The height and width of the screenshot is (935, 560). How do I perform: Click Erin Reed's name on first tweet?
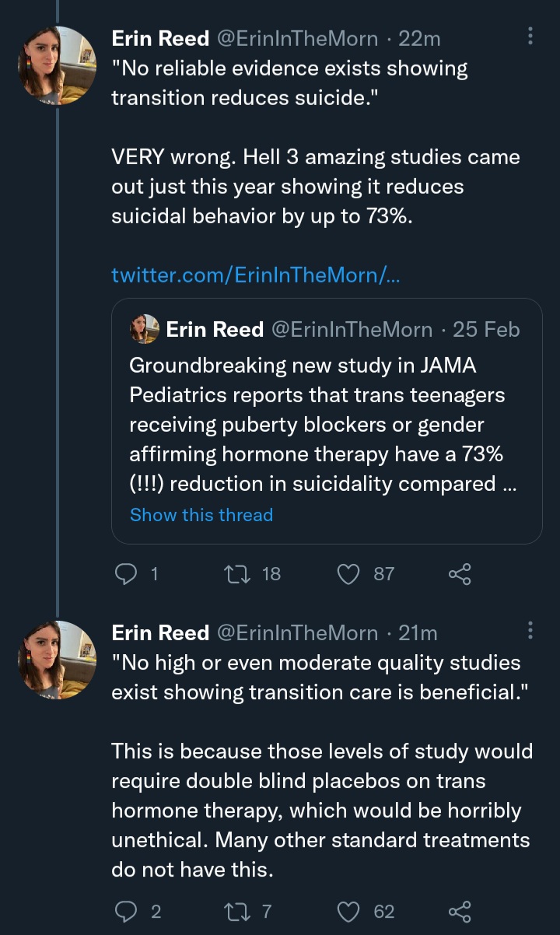pos(160,38)
